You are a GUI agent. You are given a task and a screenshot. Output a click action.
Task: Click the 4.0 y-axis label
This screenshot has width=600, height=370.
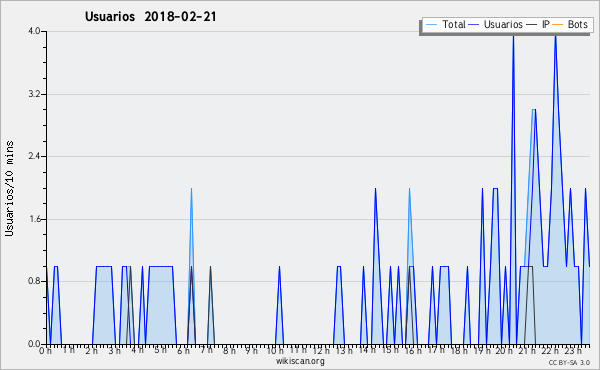[34, 31]
